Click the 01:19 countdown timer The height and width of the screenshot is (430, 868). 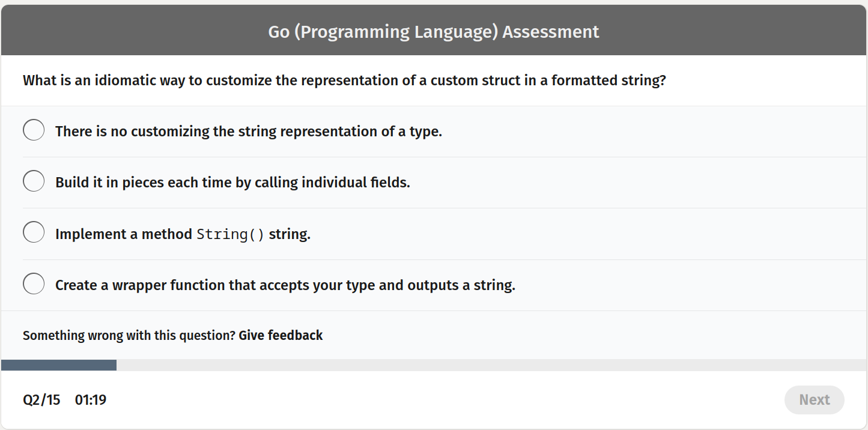click(91, 399)
